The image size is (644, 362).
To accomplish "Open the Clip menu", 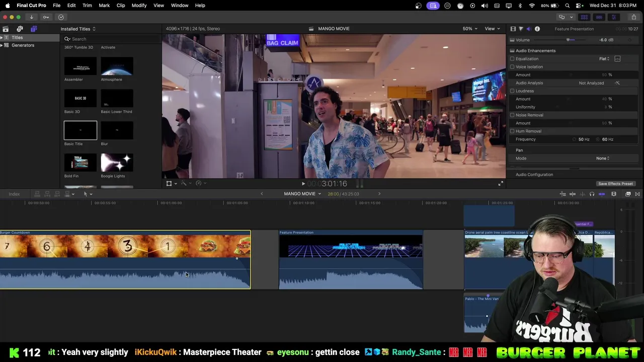I will [x=121, y=6].
